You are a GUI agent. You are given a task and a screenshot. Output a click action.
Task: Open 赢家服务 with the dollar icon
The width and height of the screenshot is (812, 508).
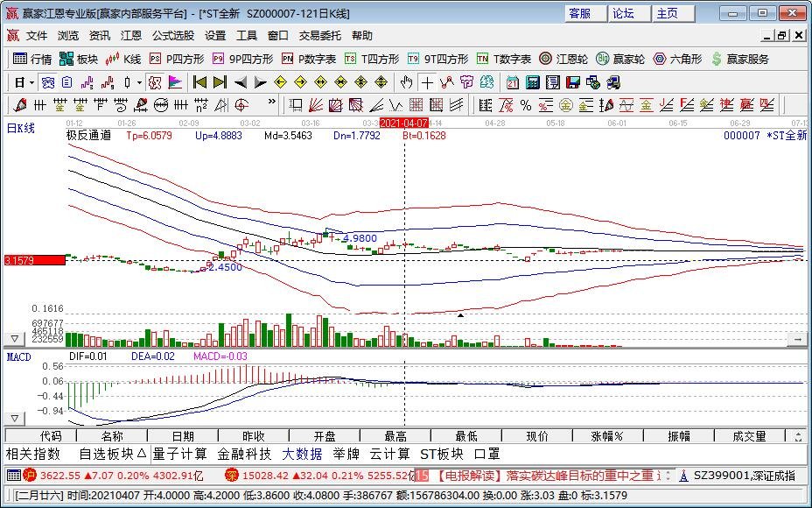point(740,59)
